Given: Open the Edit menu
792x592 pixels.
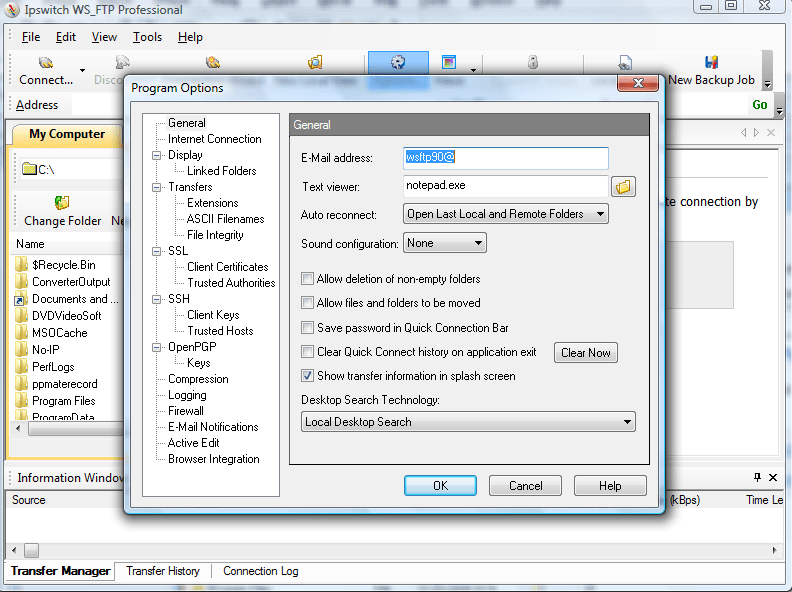Looking at the screenshot, I should point(66,37).
